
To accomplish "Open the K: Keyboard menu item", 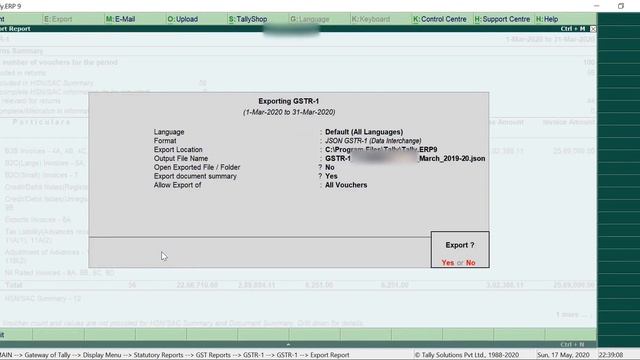I will click(371, 19).
